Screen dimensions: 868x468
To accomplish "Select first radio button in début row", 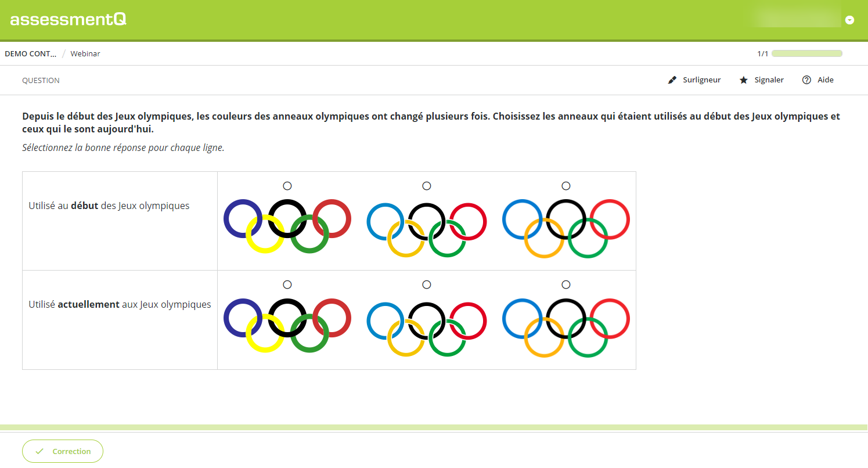I will (287, 186).
